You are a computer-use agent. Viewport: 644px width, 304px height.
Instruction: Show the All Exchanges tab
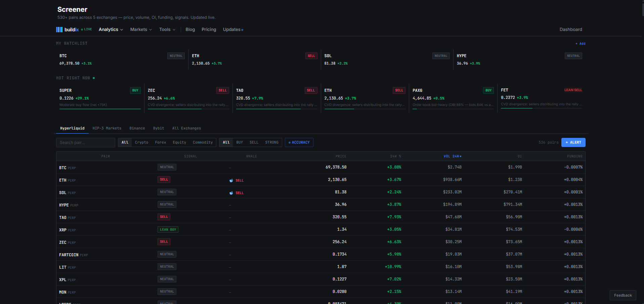[x=186, y=128]
